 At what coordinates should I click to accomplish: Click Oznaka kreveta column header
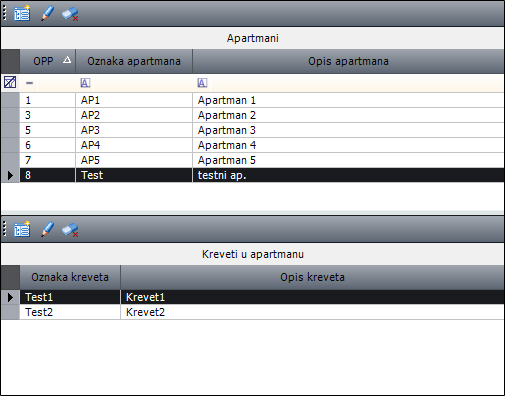(70, 277)
